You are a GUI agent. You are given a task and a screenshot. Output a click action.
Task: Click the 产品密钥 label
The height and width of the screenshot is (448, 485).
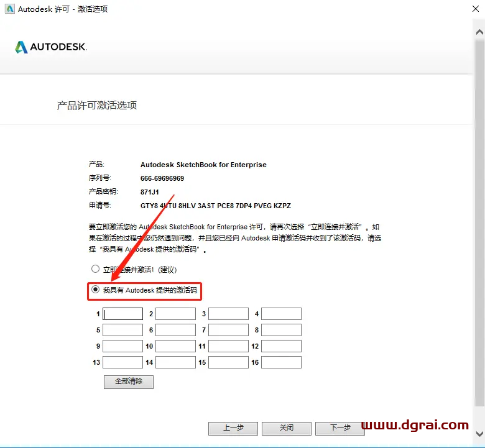coord(103,192)
